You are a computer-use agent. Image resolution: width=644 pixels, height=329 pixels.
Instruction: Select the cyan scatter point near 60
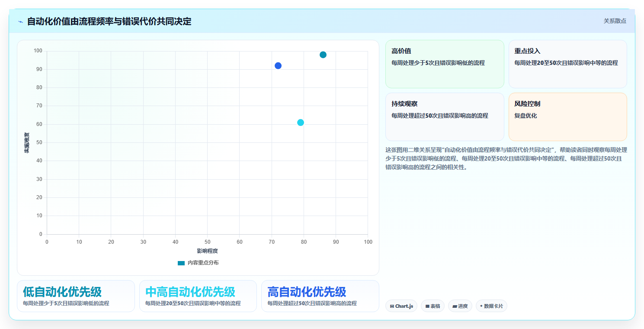pyautogui.click(x=301, y=123)
